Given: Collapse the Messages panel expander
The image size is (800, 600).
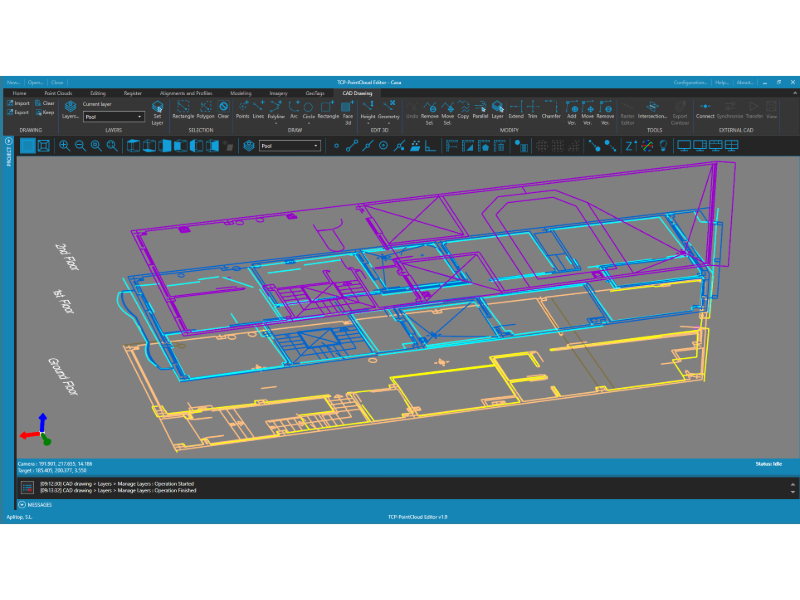Looking at the screenshot, I should tap(22, 505).
